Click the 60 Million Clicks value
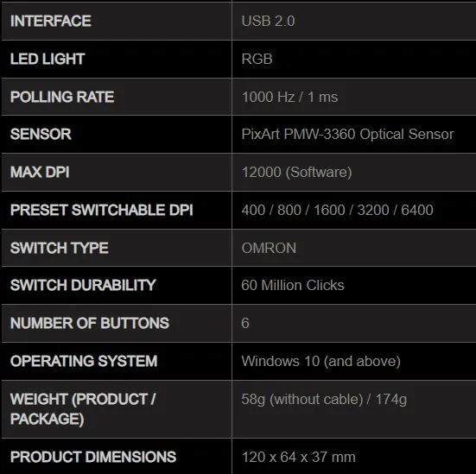 [293, 285]
